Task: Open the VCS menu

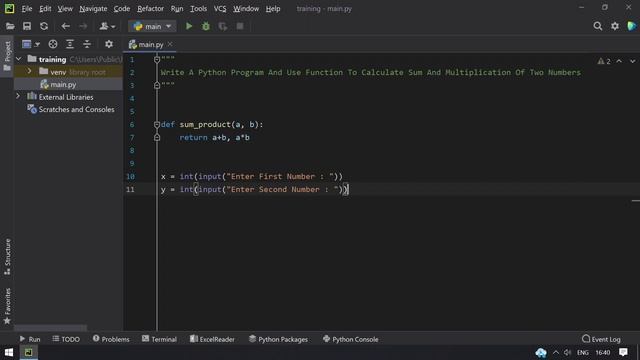Action: coord(220,9)
